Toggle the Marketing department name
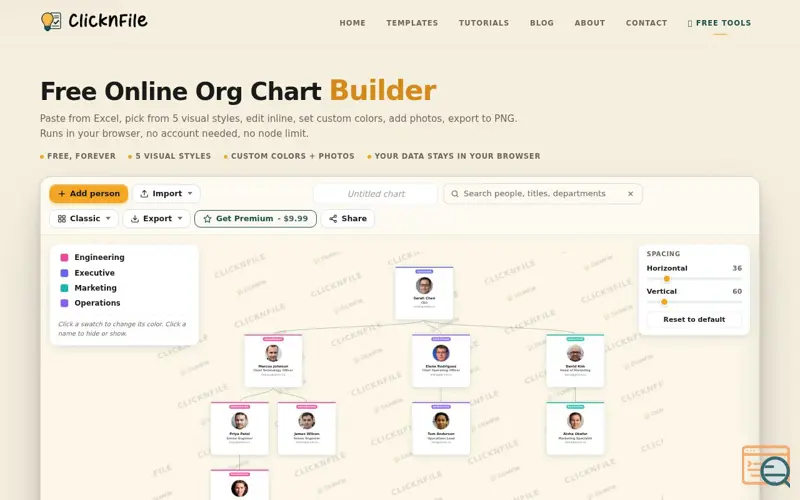800x500 pixels. [95, 288]
